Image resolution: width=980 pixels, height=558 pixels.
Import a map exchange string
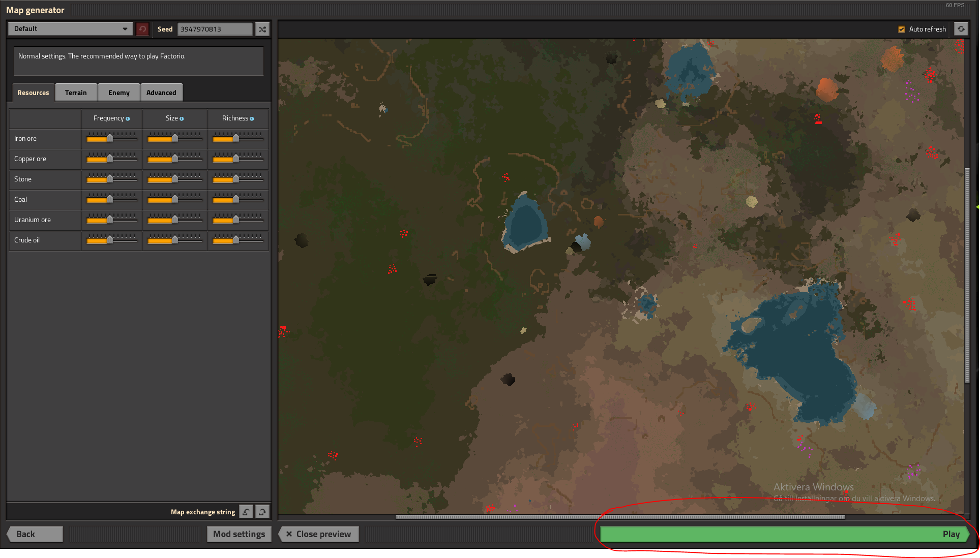pos(246,512)
